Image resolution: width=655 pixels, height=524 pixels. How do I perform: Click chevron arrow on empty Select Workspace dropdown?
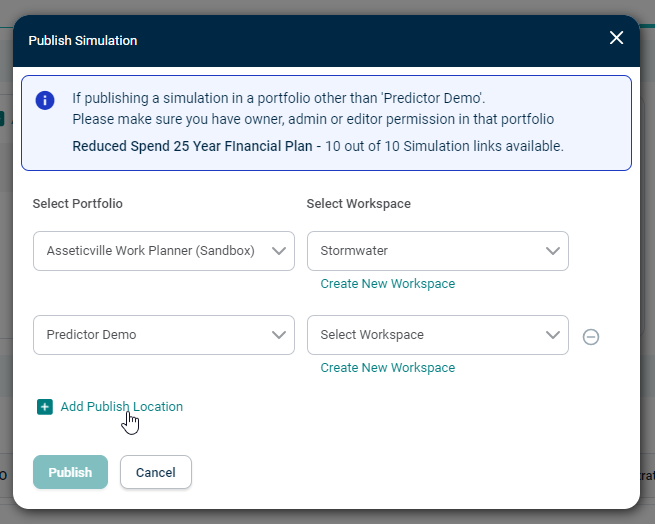pyautogui.click(x=553, y=335)
